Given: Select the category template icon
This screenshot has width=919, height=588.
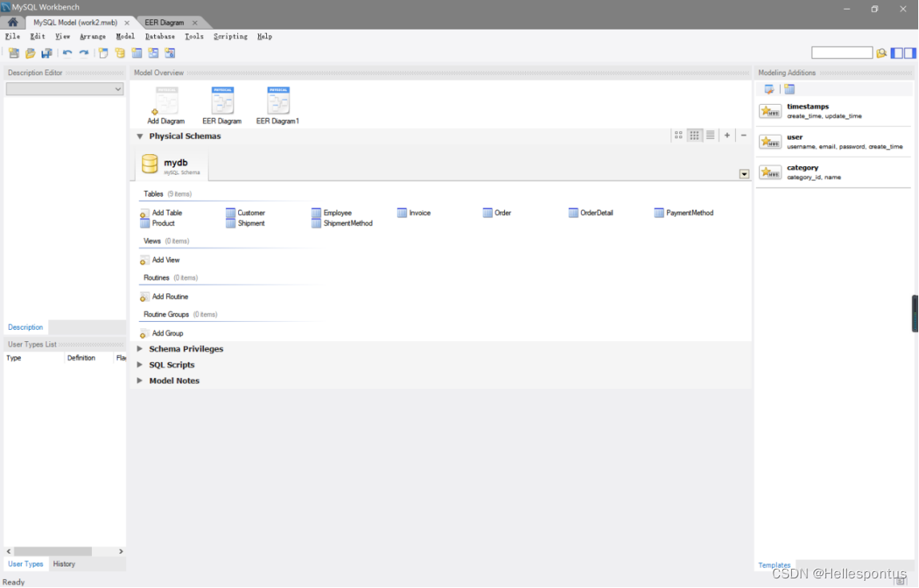Looking at the screenshot, I should pyautogui.click(x=770, y=172).
